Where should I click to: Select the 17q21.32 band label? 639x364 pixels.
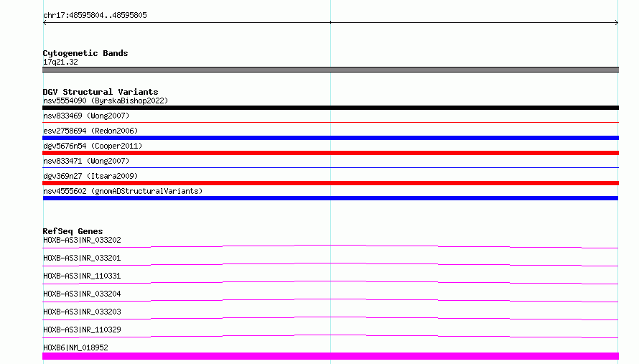click(60, 62)
